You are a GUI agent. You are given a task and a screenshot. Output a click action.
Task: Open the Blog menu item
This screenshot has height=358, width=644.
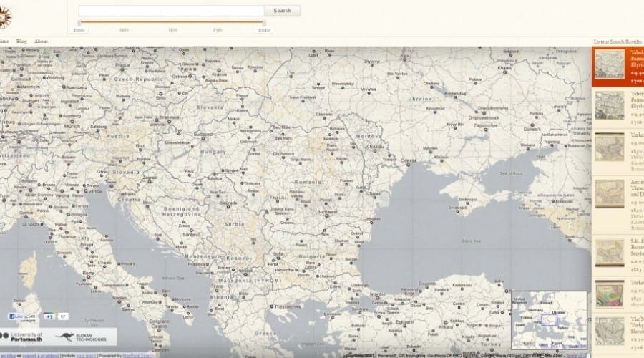pyautogui.click(x=21, y=42)
